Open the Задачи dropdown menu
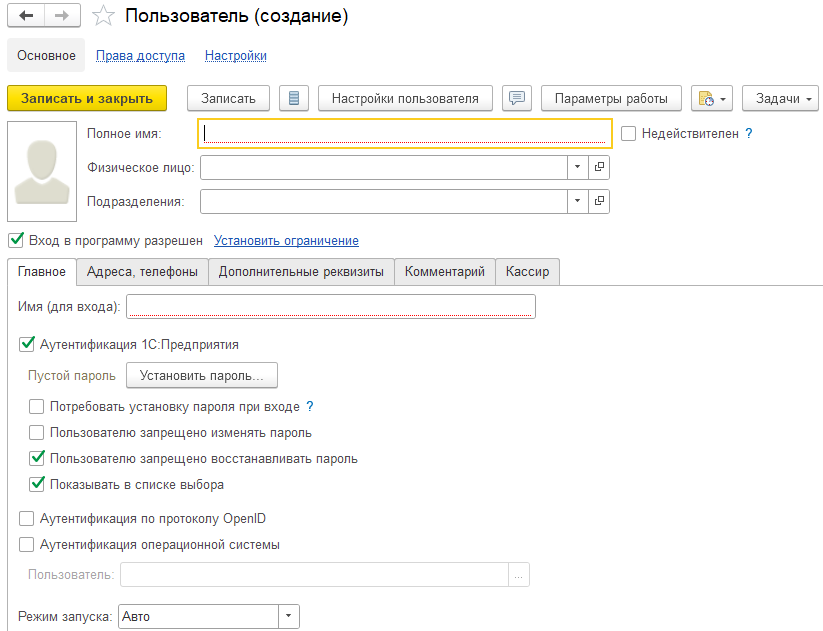This screenshot has height=631, width=823. pos(780,98)
